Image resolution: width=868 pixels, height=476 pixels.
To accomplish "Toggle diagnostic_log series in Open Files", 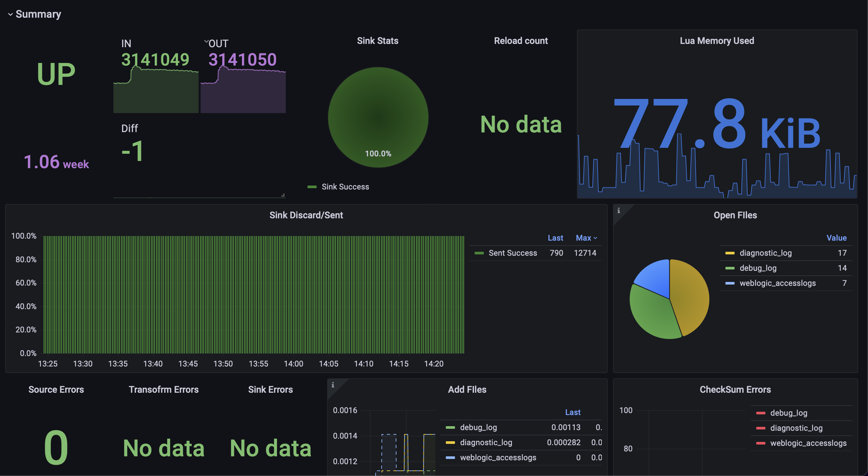I will click(x=765, y=253).
